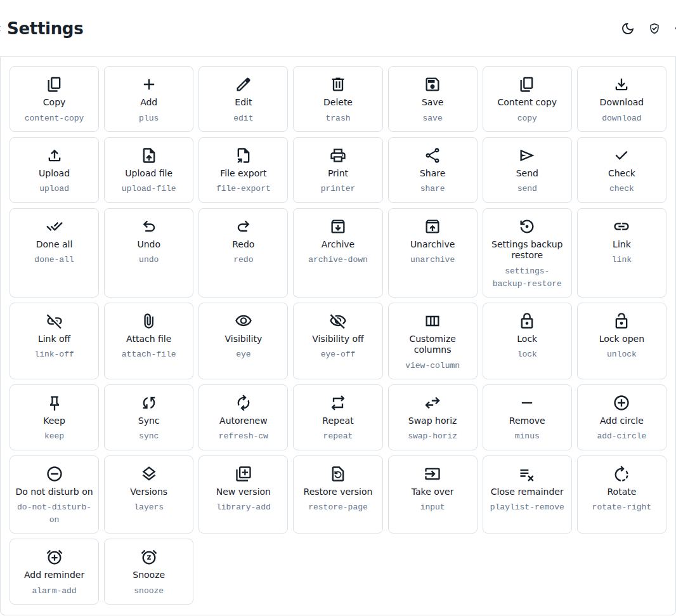Select the Autorenew refresh-cw icon
This screenshot has width=676, height=616.
[x=243, y=403]
